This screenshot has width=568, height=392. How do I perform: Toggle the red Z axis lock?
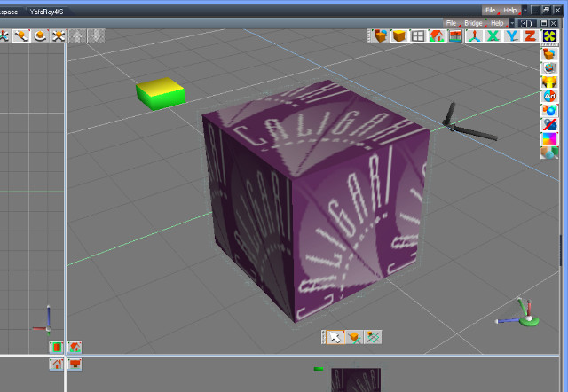531,35
